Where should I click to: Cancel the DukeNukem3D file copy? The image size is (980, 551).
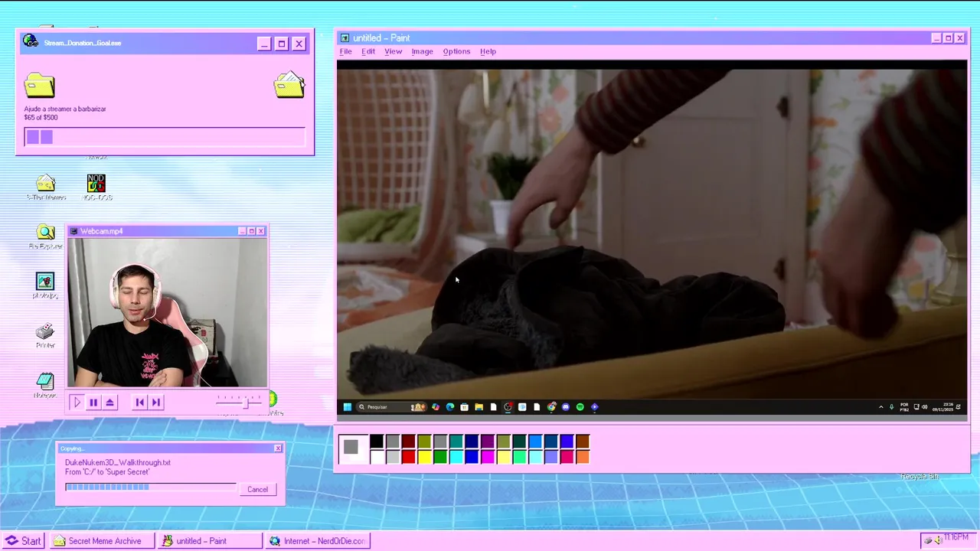(x=257, y=490)
